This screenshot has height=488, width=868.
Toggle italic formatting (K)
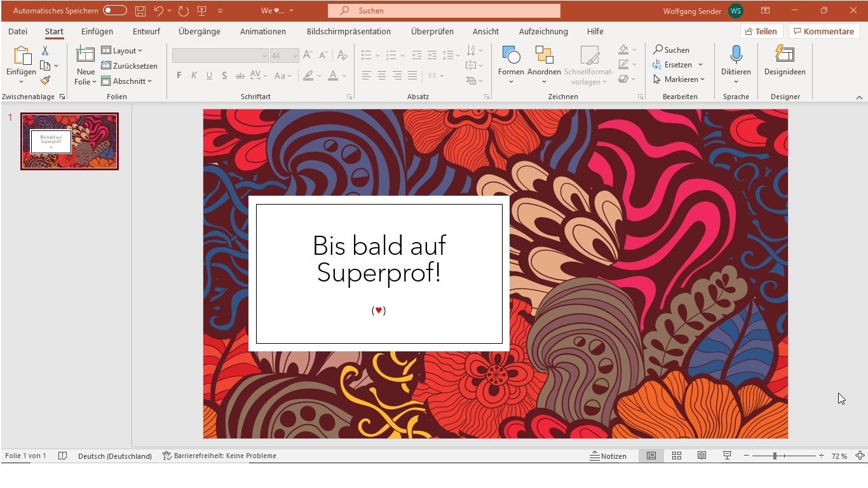click(x=194, y=76)
